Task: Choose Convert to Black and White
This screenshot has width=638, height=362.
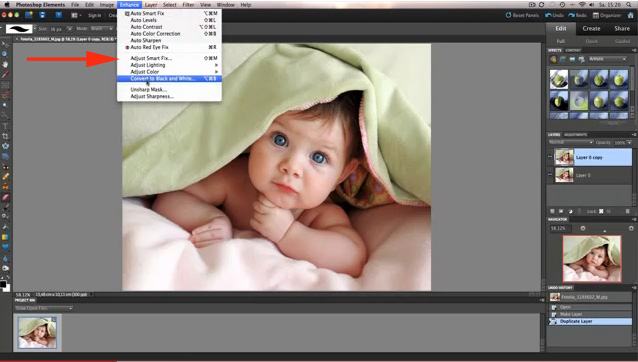Action: (169, 79)
